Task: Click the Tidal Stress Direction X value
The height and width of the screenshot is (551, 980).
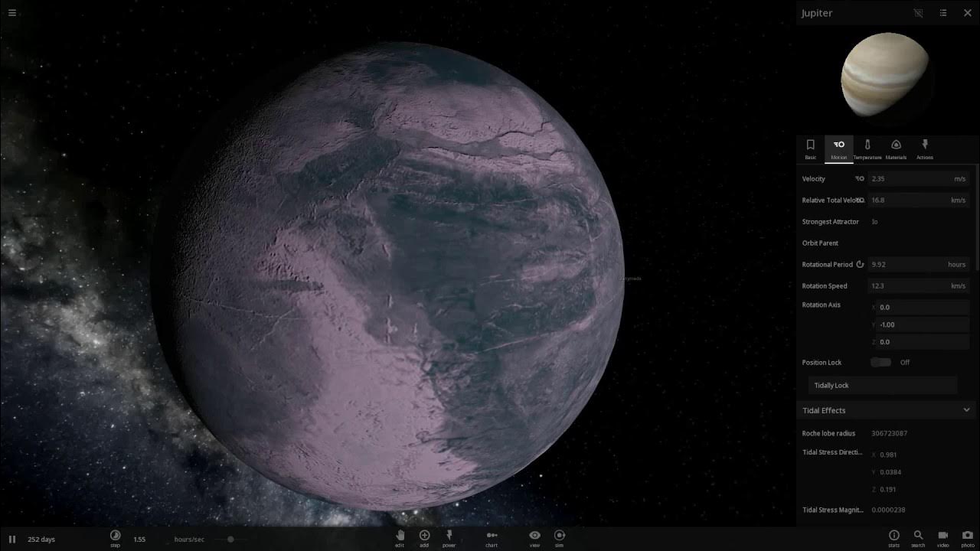Action: (x=888, y=455)
